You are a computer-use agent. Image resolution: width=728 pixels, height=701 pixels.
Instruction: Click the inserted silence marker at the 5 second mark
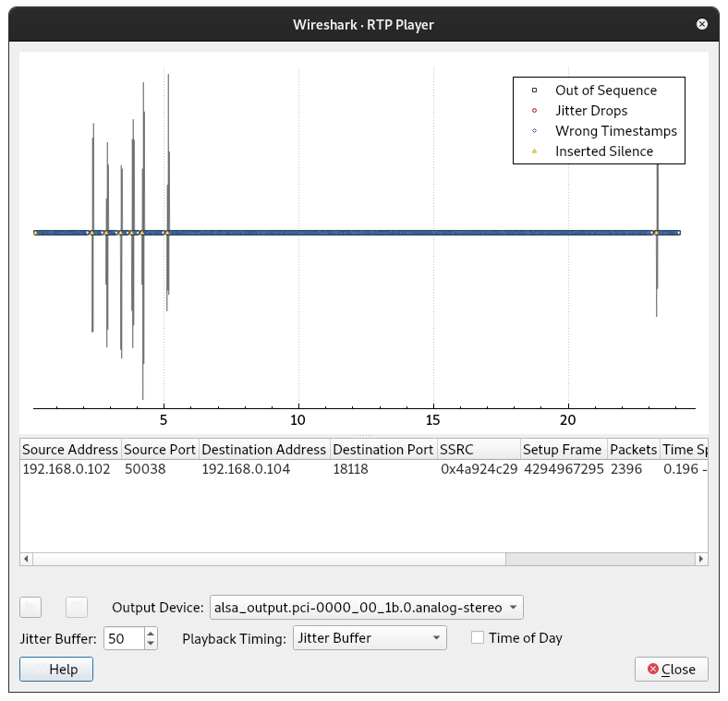coord(167,232)
